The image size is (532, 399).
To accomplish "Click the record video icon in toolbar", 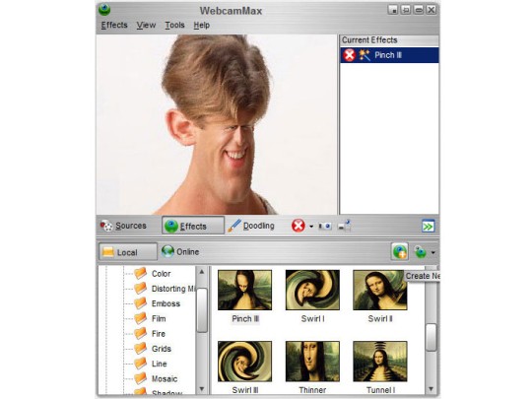I will (x=345, y=226).
